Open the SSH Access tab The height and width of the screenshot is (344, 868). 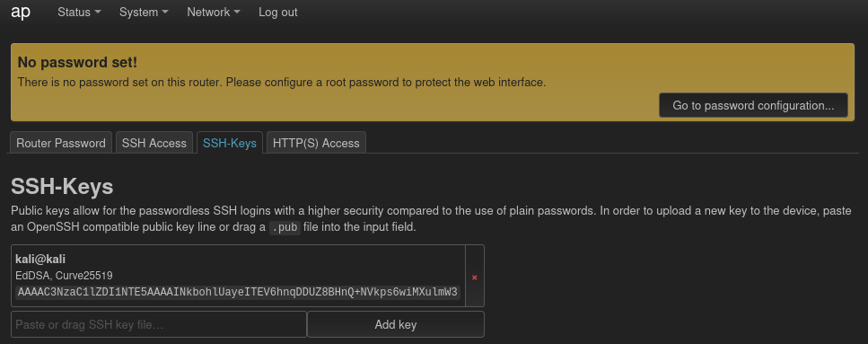153,143
